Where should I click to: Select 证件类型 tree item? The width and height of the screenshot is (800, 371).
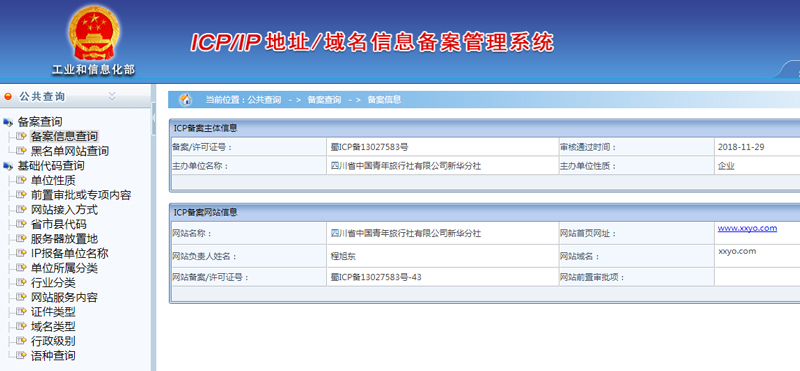[x=53, y=312]
